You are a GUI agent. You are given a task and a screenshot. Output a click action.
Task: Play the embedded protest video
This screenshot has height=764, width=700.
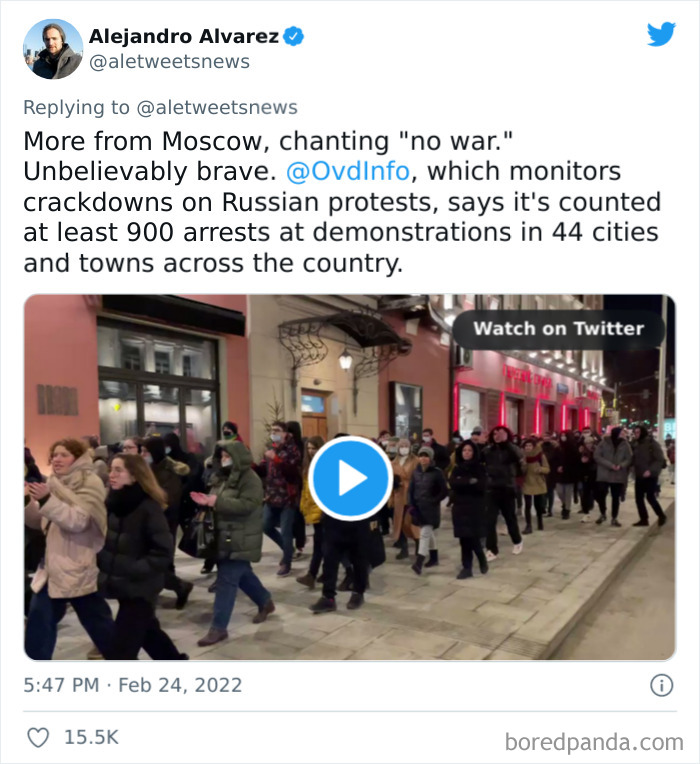click(x=351, y=478)
